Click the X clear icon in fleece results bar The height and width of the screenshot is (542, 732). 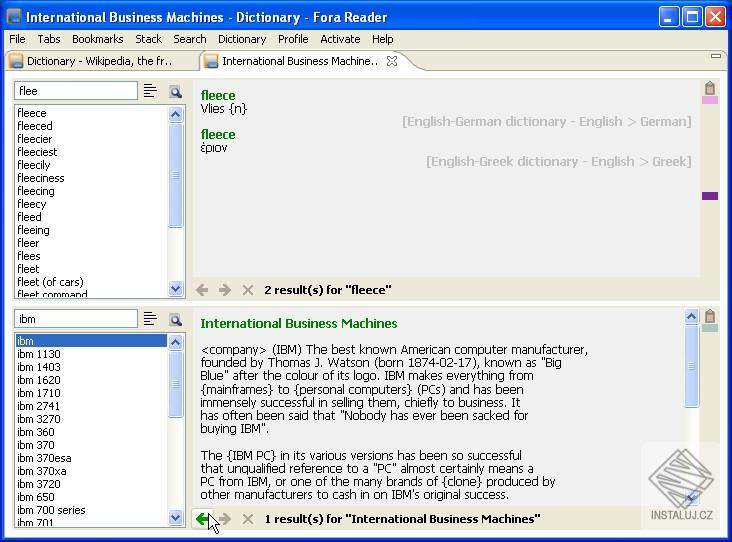click(248, 290)
